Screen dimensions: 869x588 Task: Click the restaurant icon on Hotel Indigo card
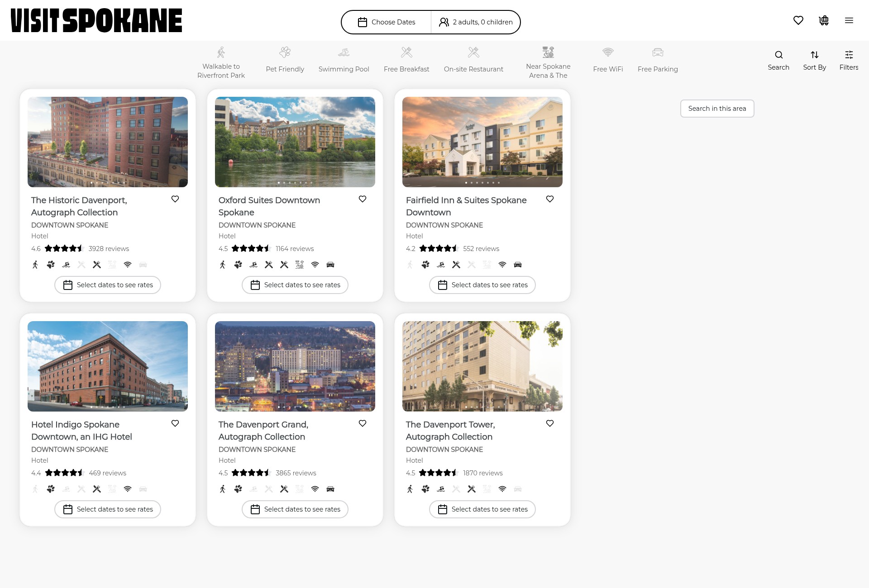97,489
